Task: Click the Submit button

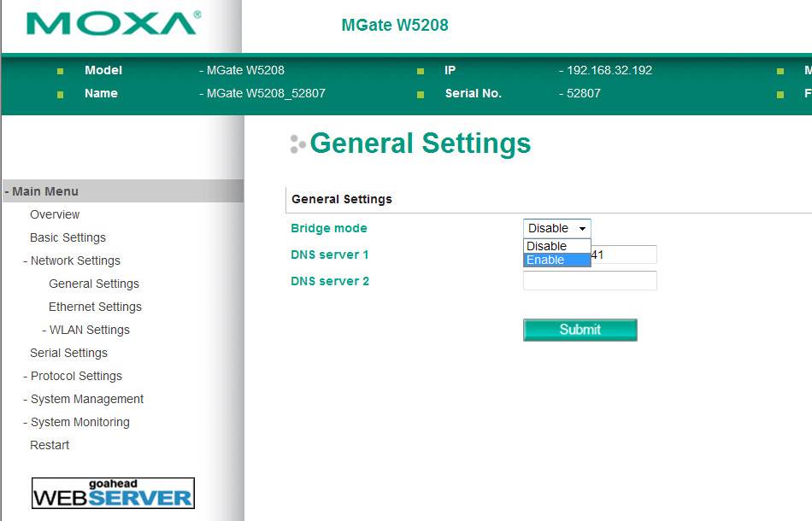Action: (x=580, y=330)
